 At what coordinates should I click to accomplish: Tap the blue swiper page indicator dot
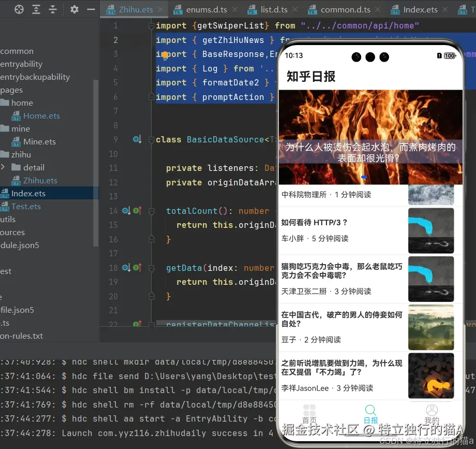364,177
